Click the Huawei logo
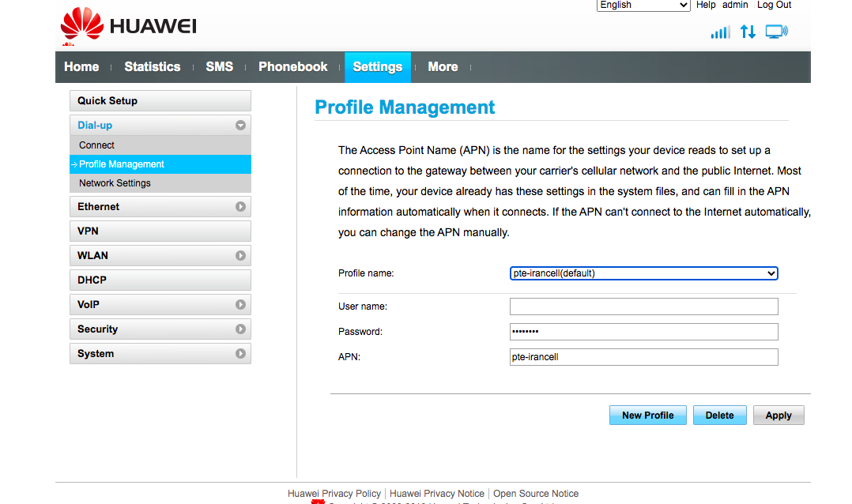 [128, 25]
